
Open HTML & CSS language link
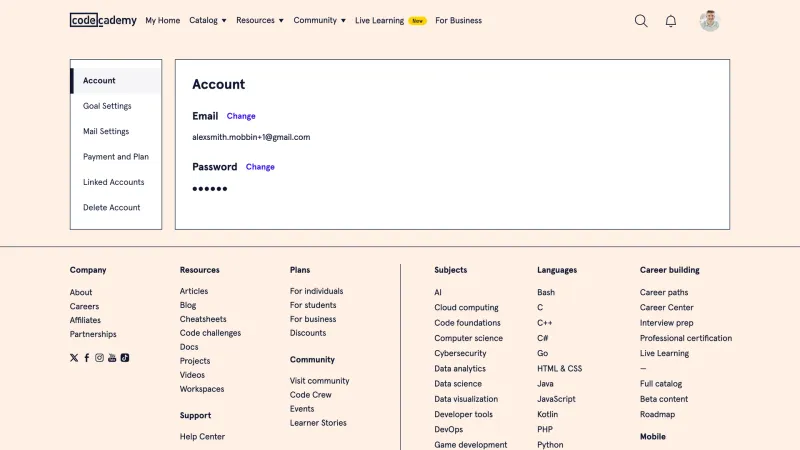(559, 368)
